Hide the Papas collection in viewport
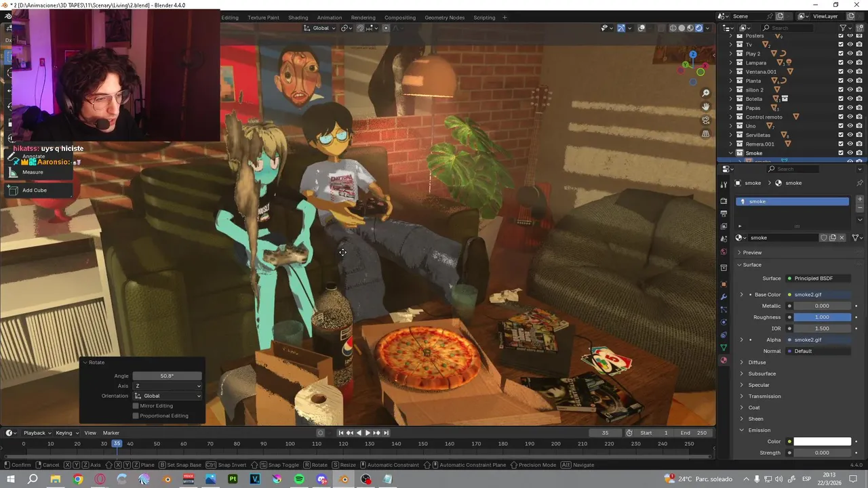868x488 pixels. 850,108
